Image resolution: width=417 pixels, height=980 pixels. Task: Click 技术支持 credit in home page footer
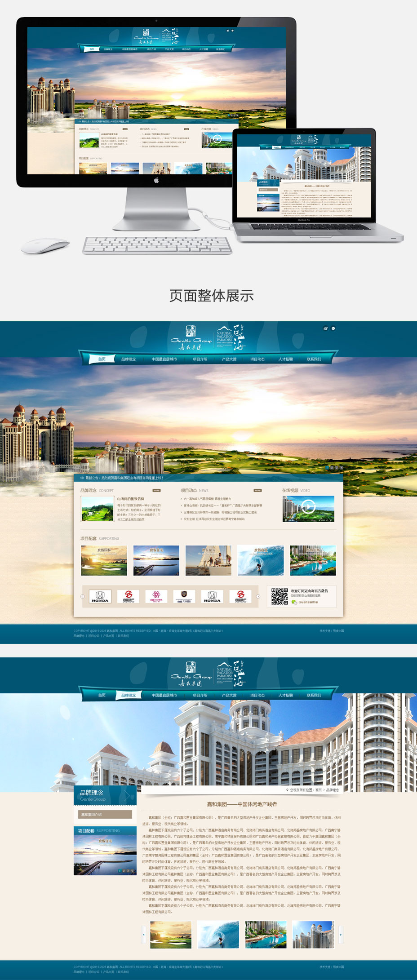[x=332, y=631]
